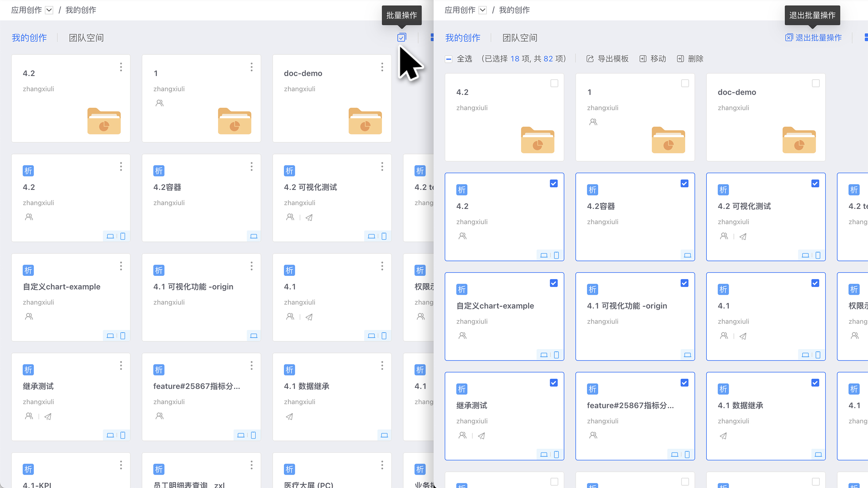This screenshot has width=868, height=488.
Task: Open more menu on left 4.1 可视化功能 -origin card
Action: coord(252,266)
